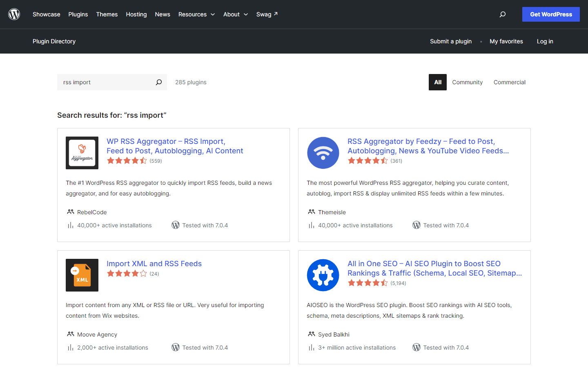Click the Log in link

(x=545, y=41)
